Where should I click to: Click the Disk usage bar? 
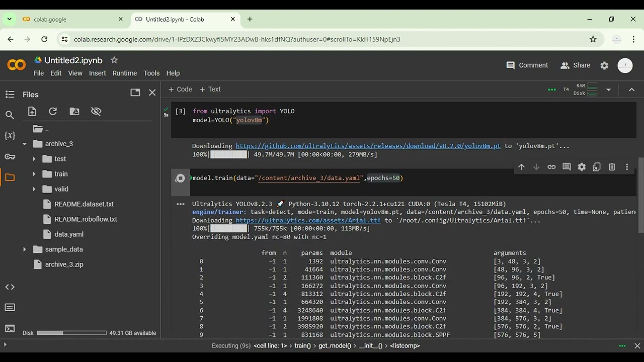pyautogui.click(x=72, y=333)
